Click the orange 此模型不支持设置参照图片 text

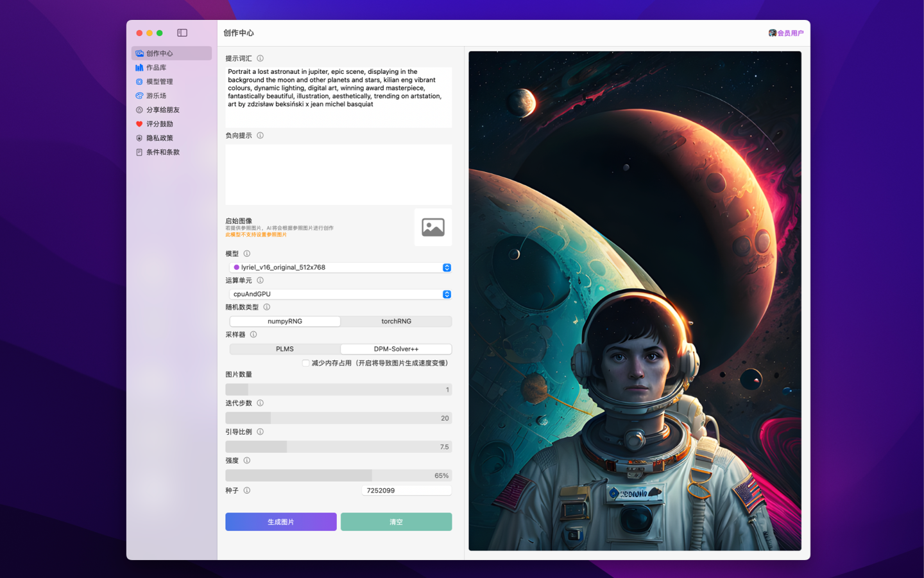point(256,234)
